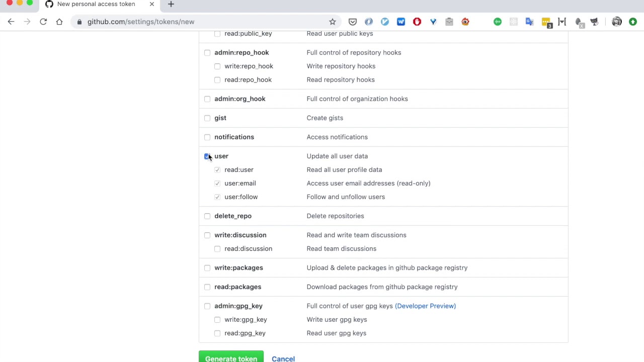Viewport: 644px width, 362px height.
Task: Click the browser forward arrow
Action: [x=27, y=22]
